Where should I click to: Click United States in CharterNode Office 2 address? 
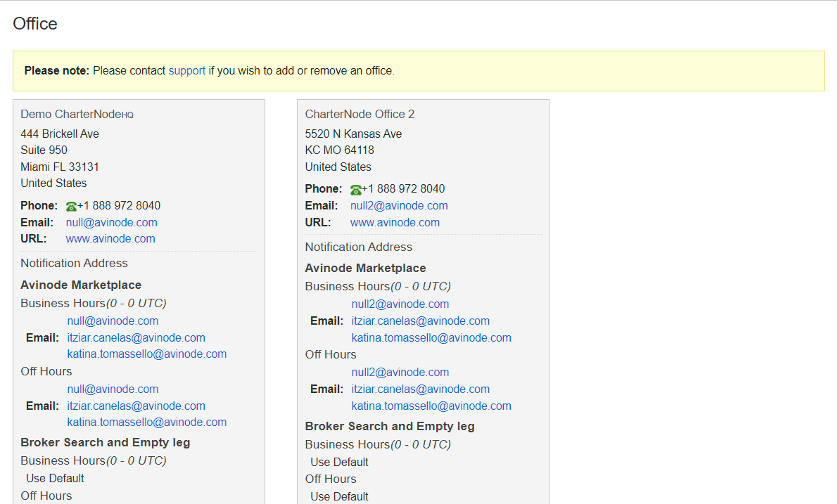click(338, 167)
